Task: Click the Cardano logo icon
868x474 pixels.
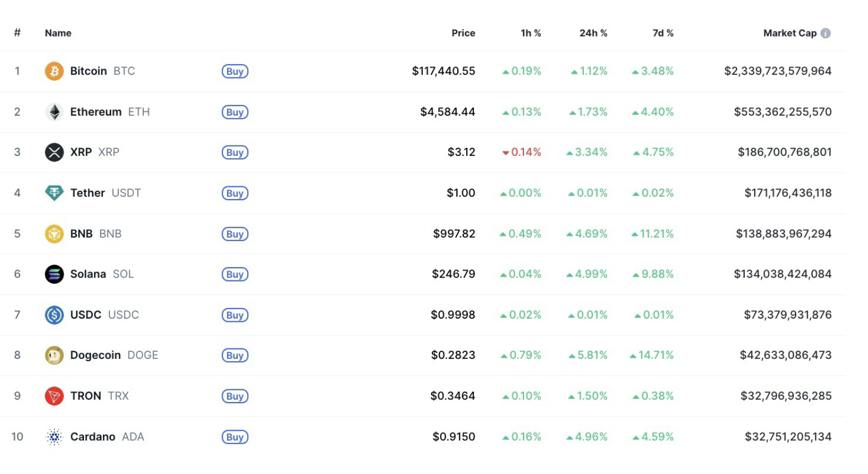Action: click(x=54, y=437)
